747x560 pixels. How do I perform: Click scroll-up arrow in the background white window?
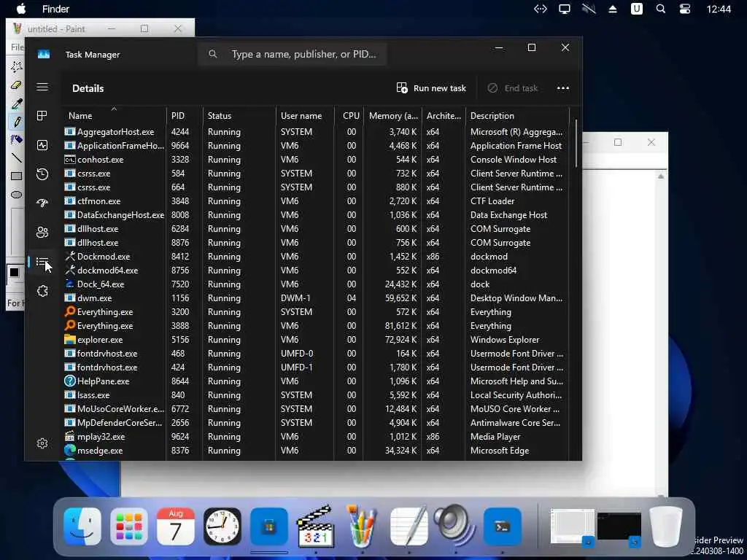point(661,176)
